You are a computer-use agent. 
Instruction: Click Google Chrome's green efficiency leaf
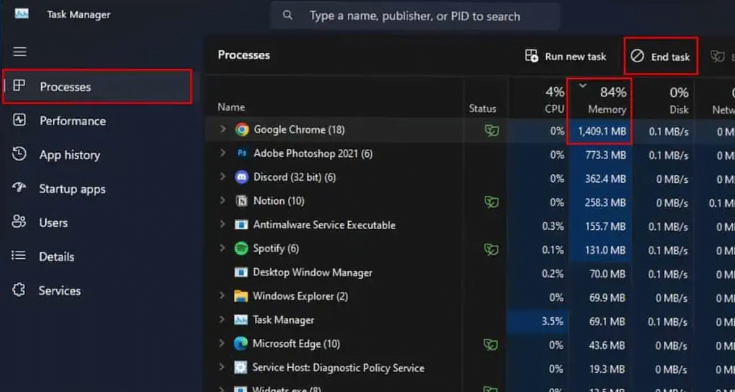491,130
